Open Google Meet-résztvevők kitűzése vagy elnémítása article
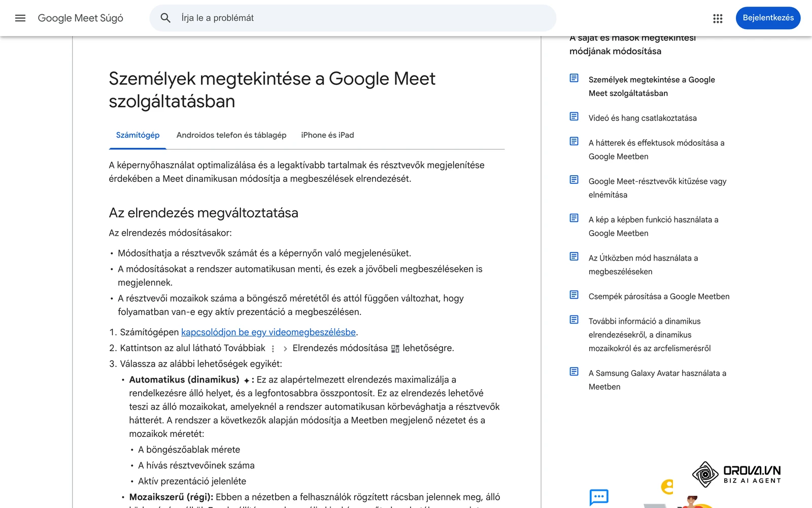This screenshot has width=812, height=508. [x=657, y=188]
